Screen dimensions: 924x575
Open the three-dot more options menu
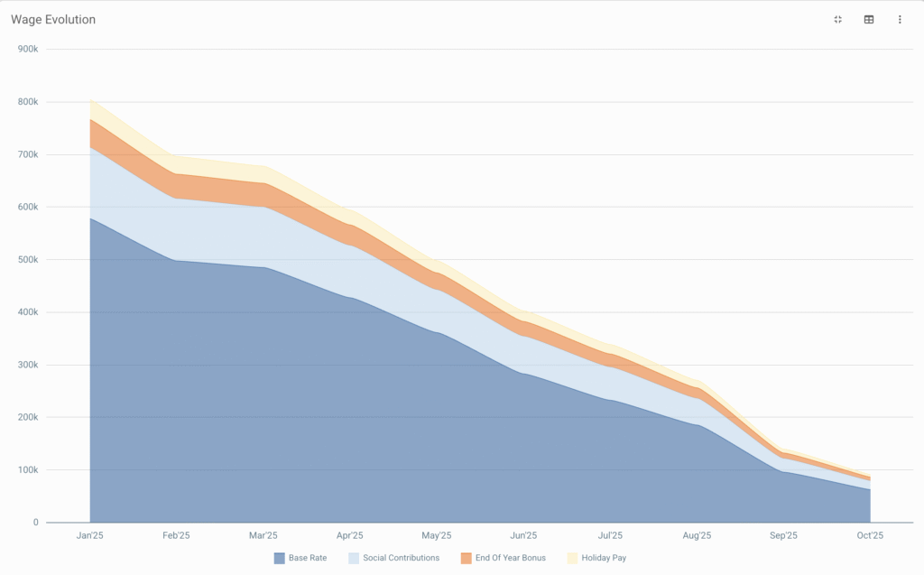point(900,20)
